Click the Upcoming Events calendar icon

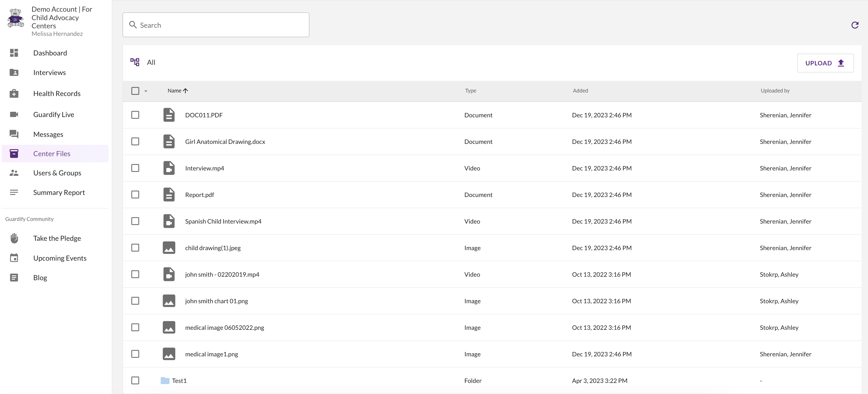pyautogui.click(x=14, y=258)
